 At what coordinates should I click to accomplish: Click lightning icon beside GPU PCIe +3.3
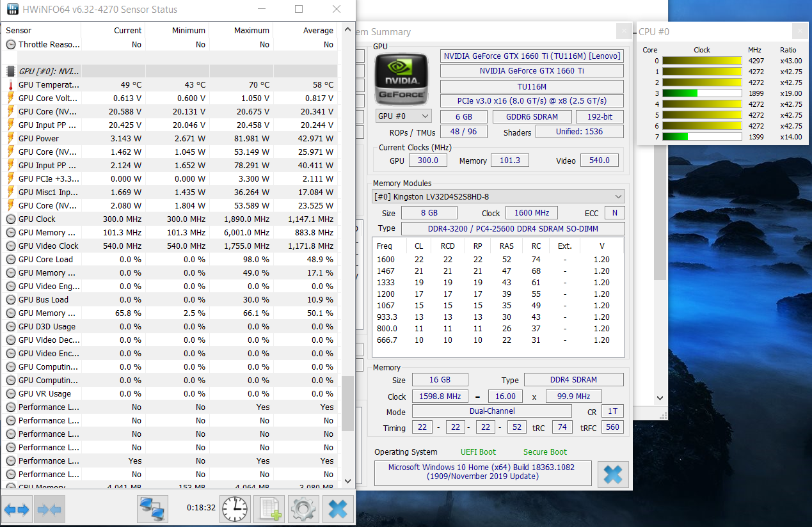pos(10,179)
